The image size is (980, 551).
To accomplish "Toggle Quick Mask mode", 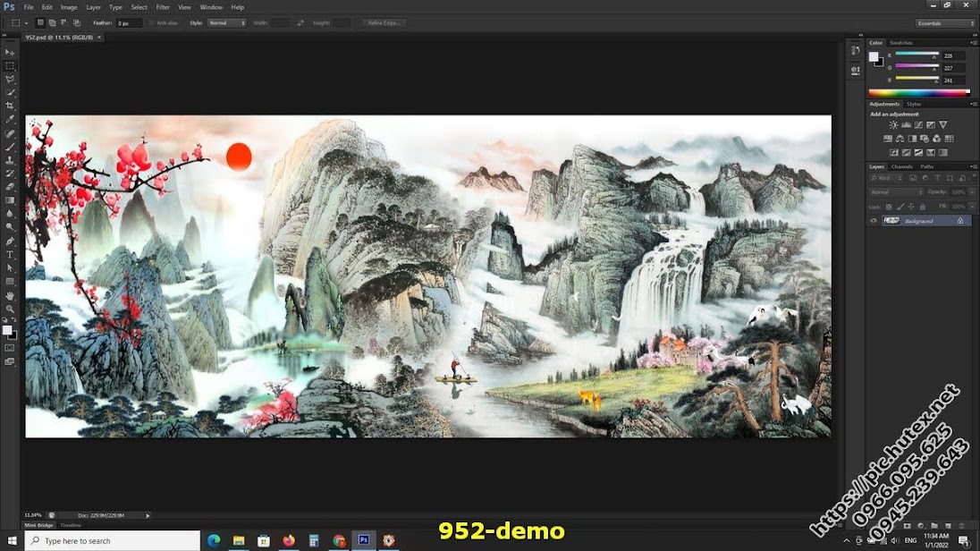I will coord(10,348).
